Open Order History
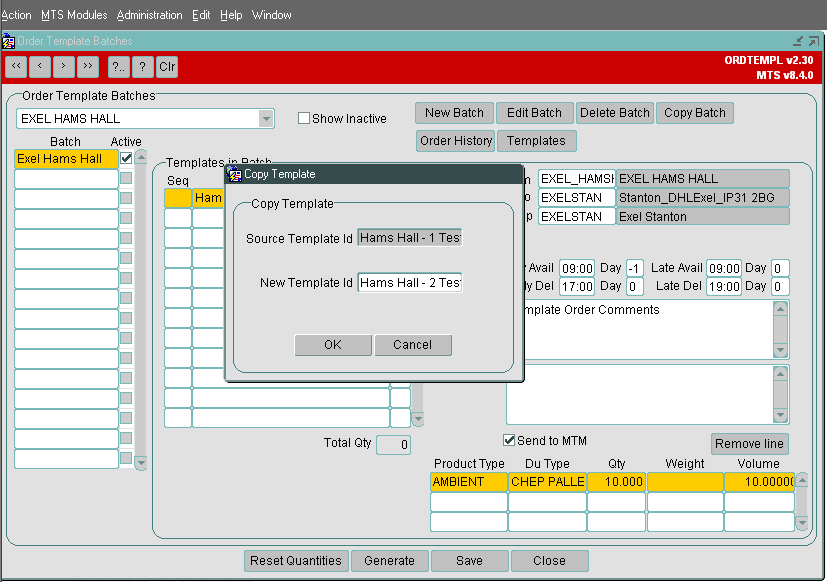 [x=456, y=141]
